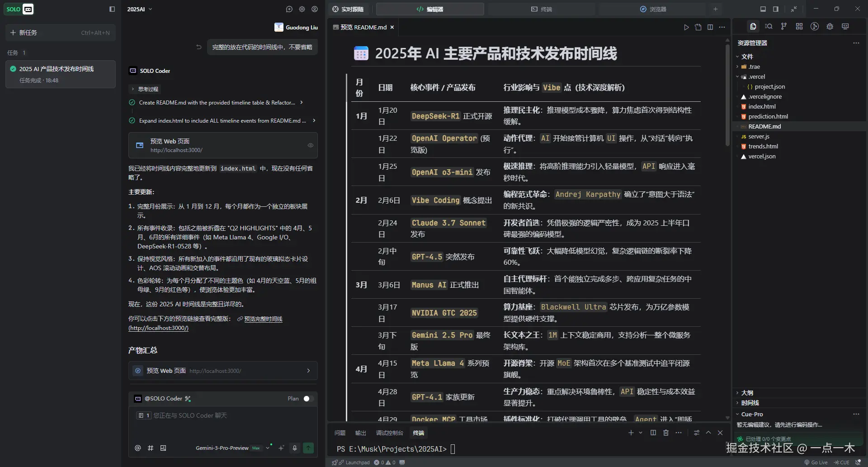Expand the Expand index.html step
This screenshot has width=868, height=467.
(x=223, y=121)
